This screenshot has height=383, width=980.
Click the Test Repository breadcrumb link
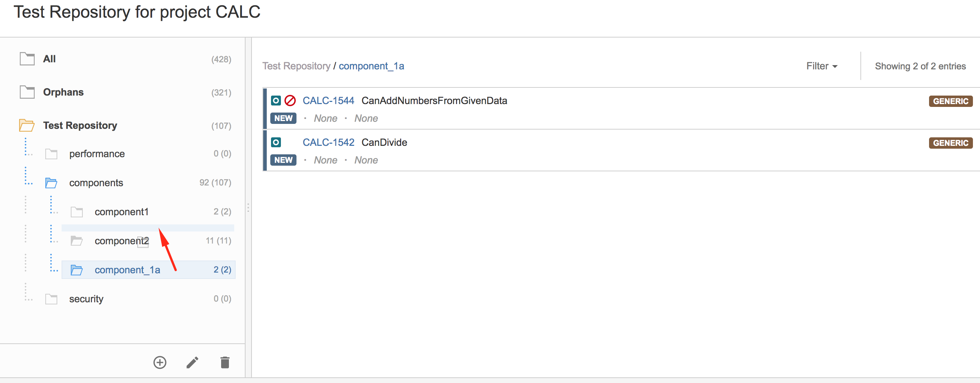[x=296, y=66]
